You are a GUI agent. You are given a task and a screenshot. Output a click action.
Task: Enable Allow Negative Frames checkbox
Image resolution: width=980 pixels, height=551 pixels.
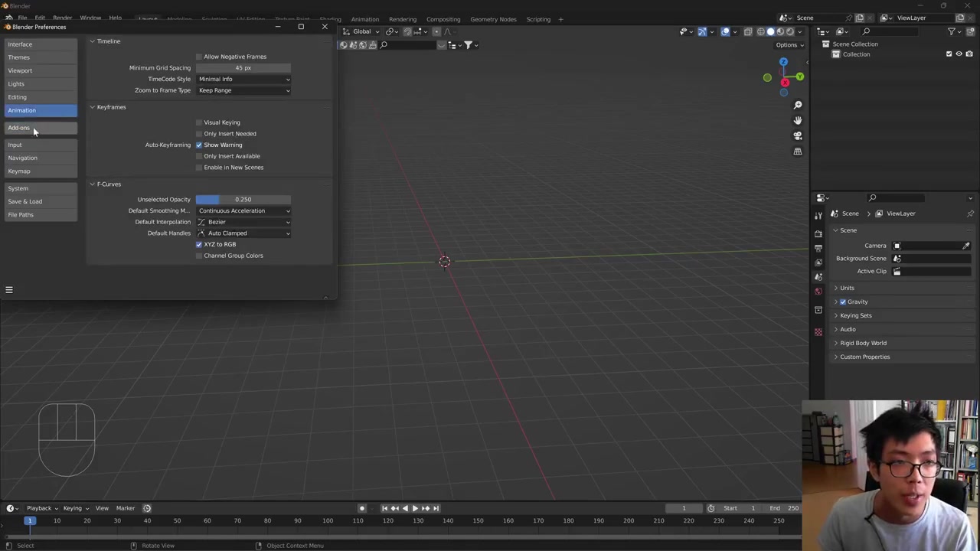click(x=199, y=57)
